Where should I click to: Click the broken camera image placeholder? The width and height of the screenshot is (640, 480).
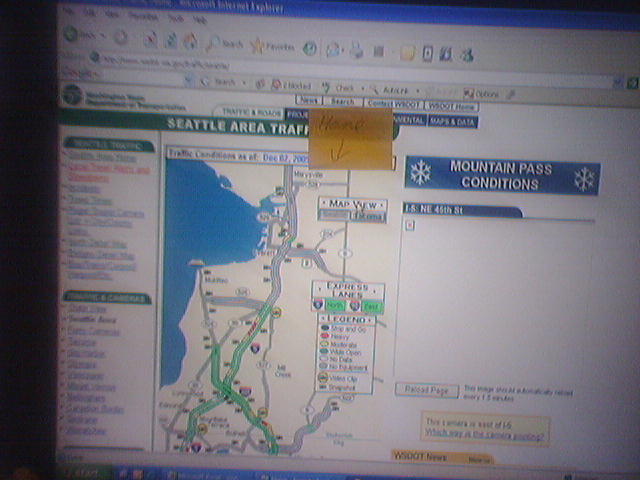click(x=410, y=225)
